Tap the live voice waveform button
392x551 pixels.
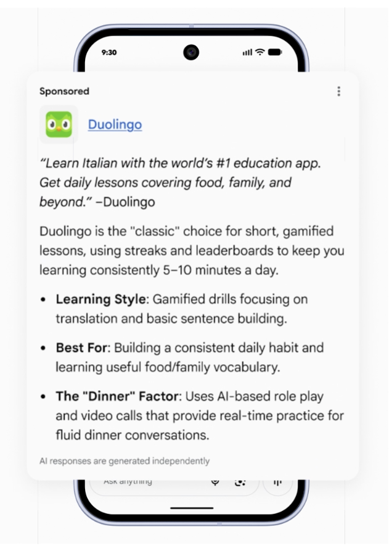(x=277, y=483)
